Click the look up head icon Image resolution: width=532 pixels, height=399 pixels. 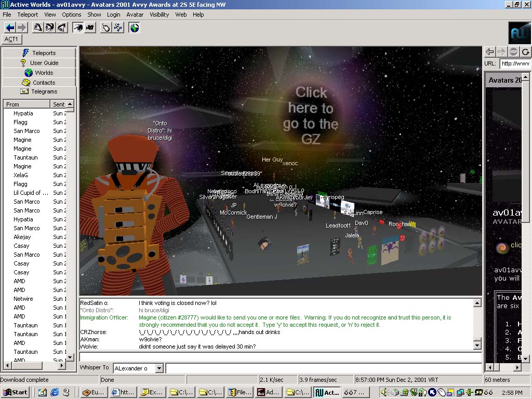coord(38,28)
